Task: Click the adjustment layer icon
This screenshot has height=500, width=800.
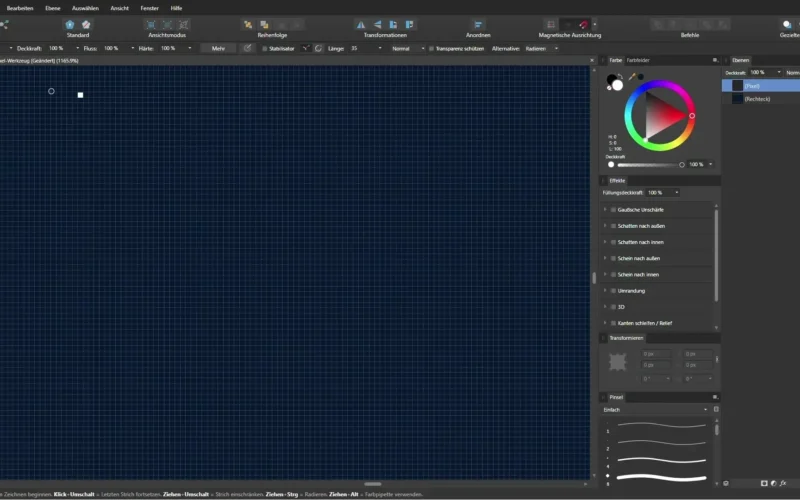Action: (x=775, y=484)
